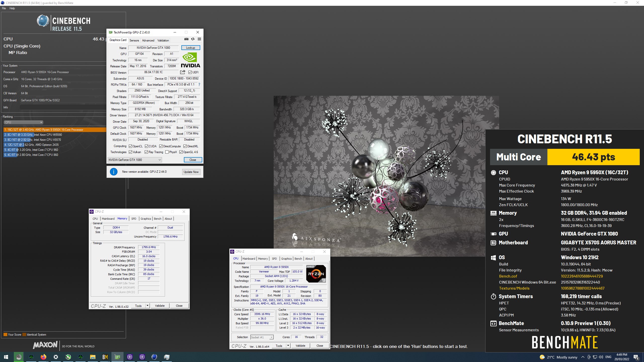Click Validate in CPU-Z x64 window
Viewport: 644px width, 362px height.
300,346
